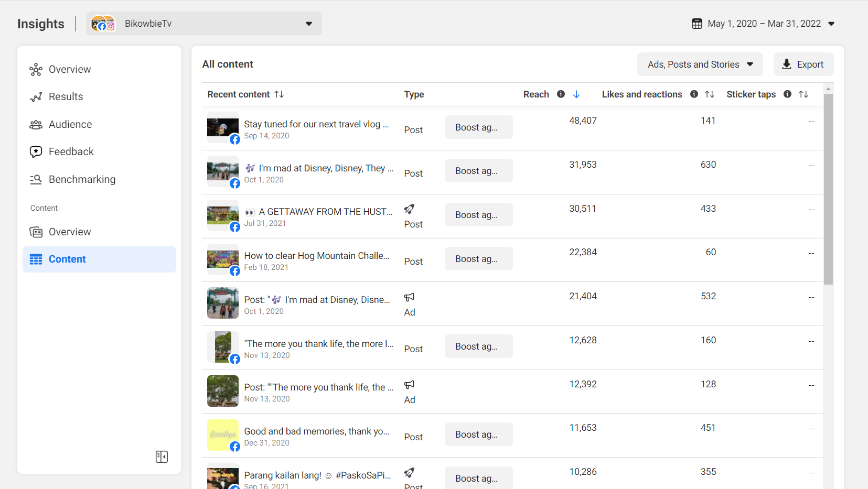This screenshot has width=868, height=489.
Task: Open Ads, Posts and Stories filter
Action: pos(700,64)
